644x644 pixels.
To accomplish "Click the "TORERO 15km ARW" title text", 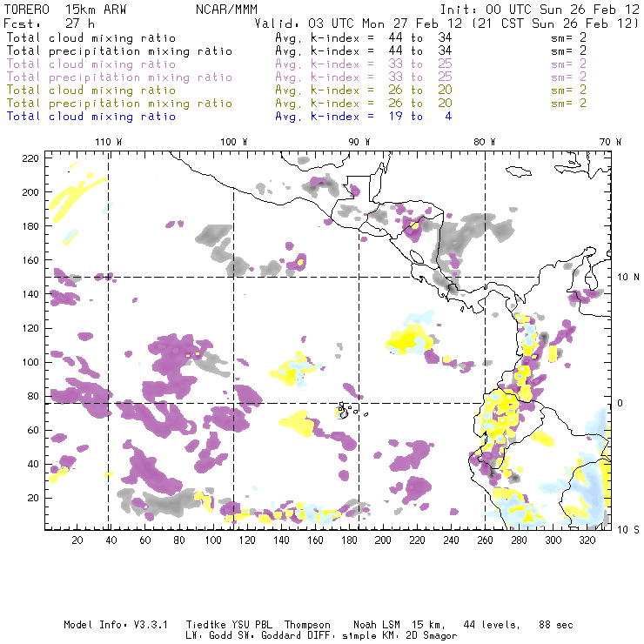I will click(65, 10).
